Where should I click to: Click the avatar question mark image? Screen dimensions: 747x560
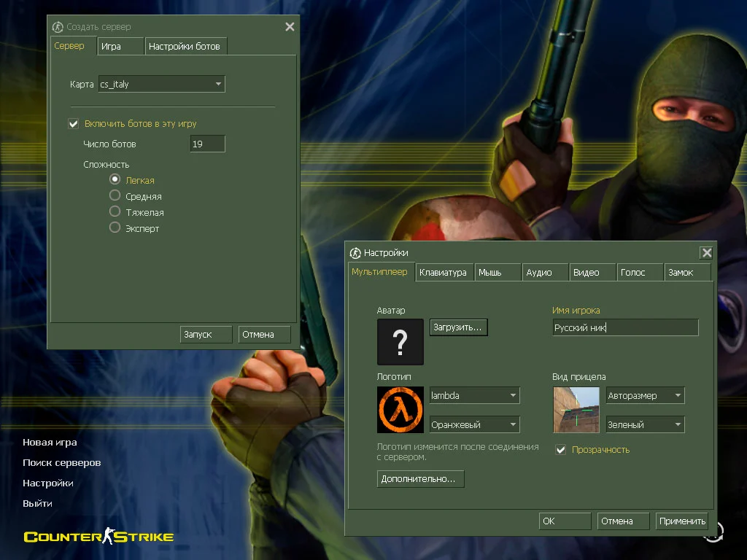[x=400, y=342]
